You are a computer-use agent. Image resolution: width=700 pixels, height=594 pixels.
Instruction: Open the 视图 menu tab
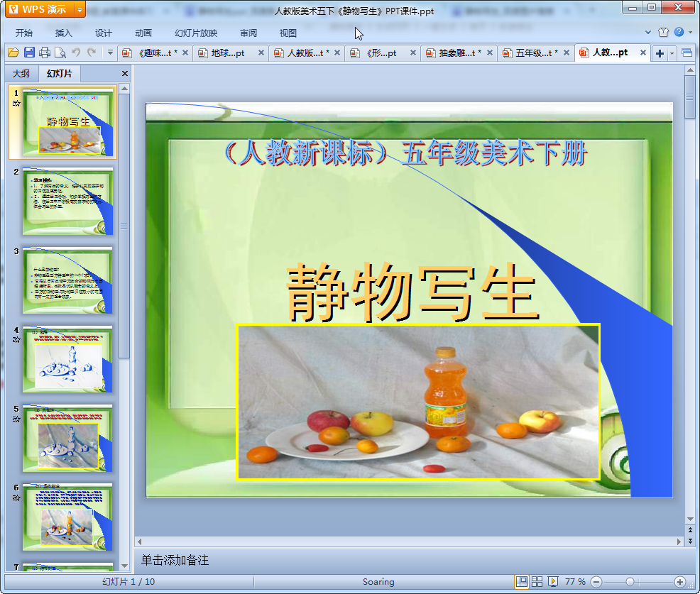(x=288, y=33)
